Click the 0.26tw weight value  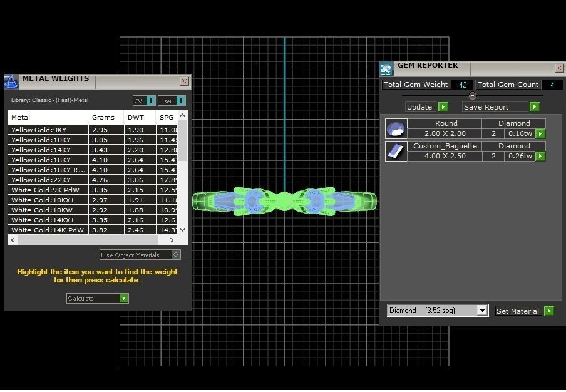click(520, 156)
